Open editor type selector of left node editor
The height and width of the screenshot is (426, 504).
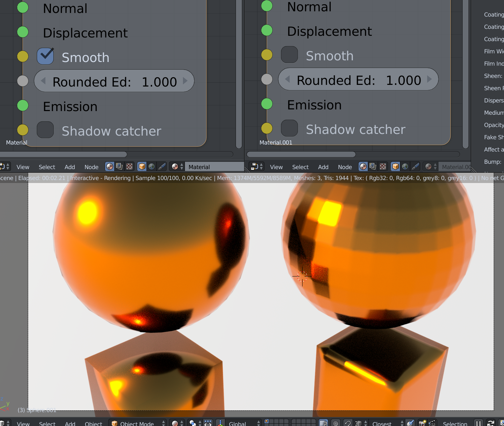click(5, 166)
